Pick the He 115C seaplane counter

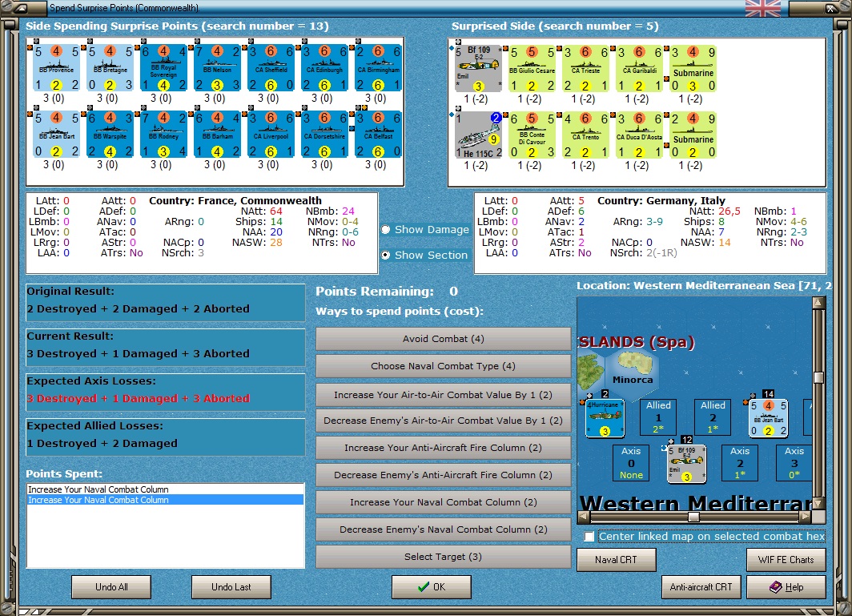(477, 135)
